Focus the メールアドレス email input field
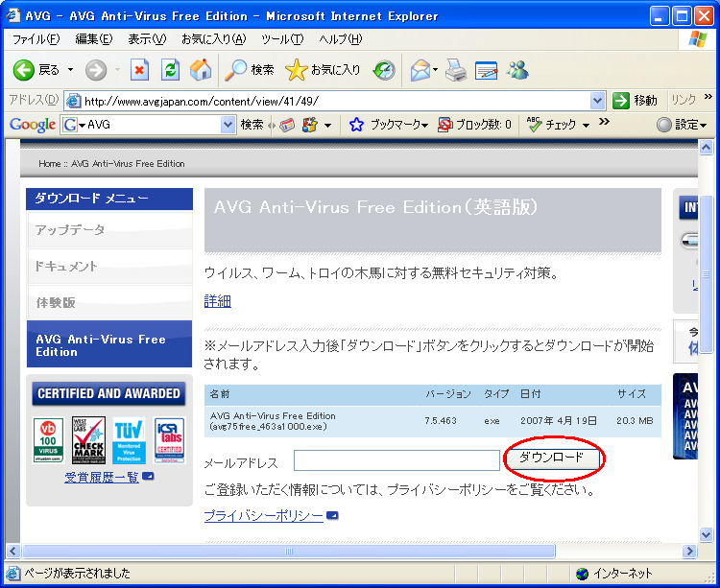Screen dimensions: 720x588 396,460
